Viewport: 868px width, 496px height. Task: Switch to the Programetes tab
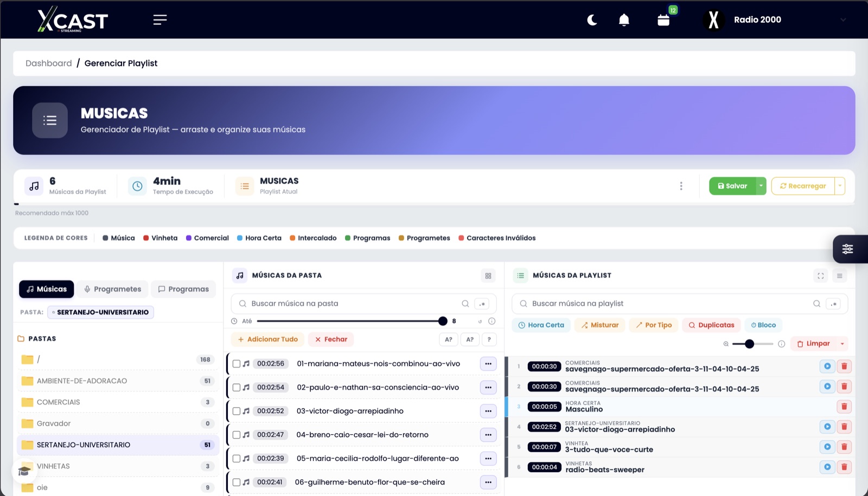(112, 289)
